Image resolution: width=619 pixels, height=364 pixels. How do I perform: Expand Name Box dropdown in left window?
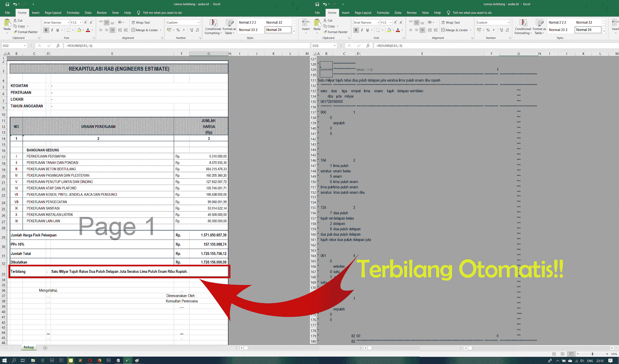point(25,45)
